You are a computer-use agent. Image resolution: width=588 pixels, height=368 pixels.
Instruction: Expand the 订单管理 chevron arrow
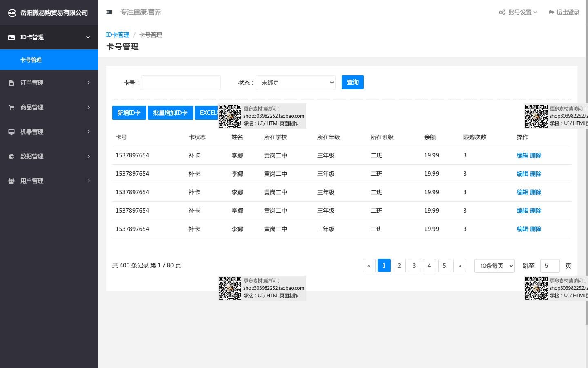click(x=89, y=83)
